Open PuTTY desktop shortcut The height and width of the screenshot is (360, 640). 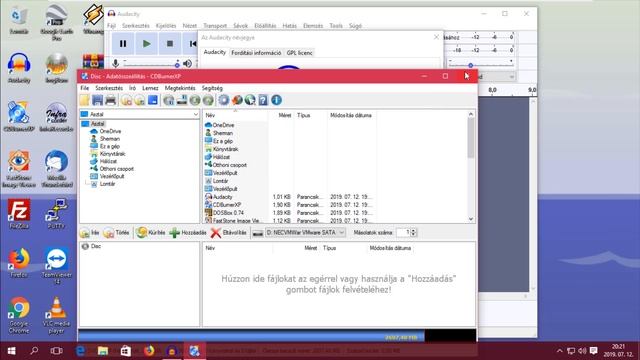(57, 214)
